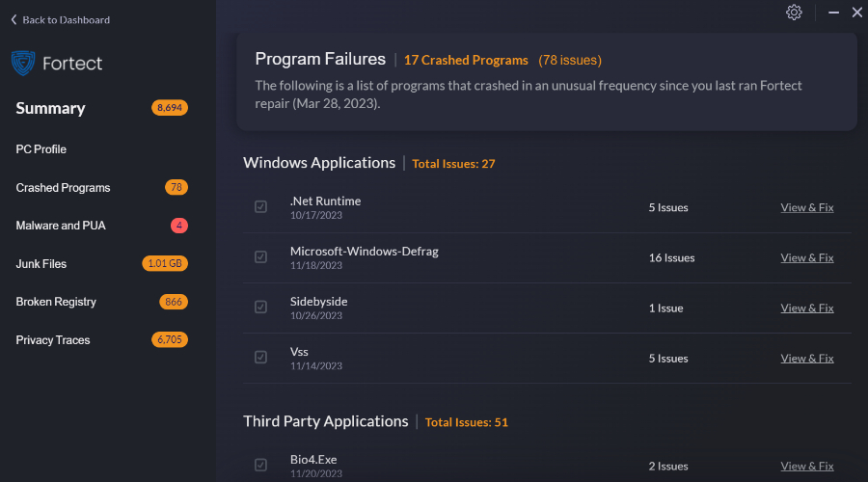This screenshot has width=868, height=482.
Task: Click the 16 Issues count
Action: coord(671,258)
